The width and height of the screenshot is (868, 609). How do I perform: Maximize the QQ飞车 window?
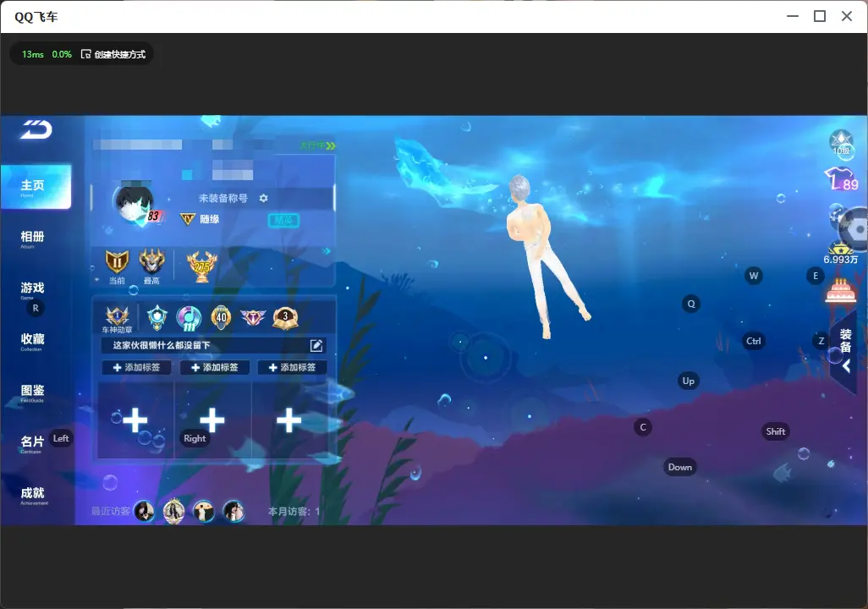point(820,16)
